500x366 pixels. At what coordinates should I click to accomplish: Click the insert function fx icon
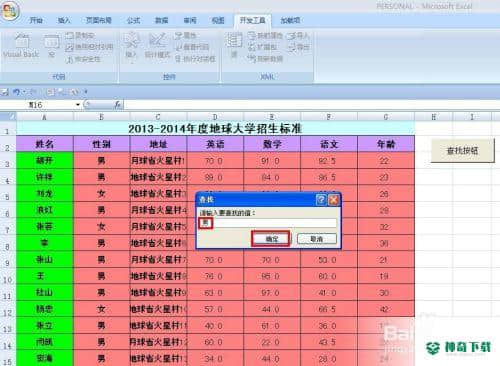click(x=118, y=105)
